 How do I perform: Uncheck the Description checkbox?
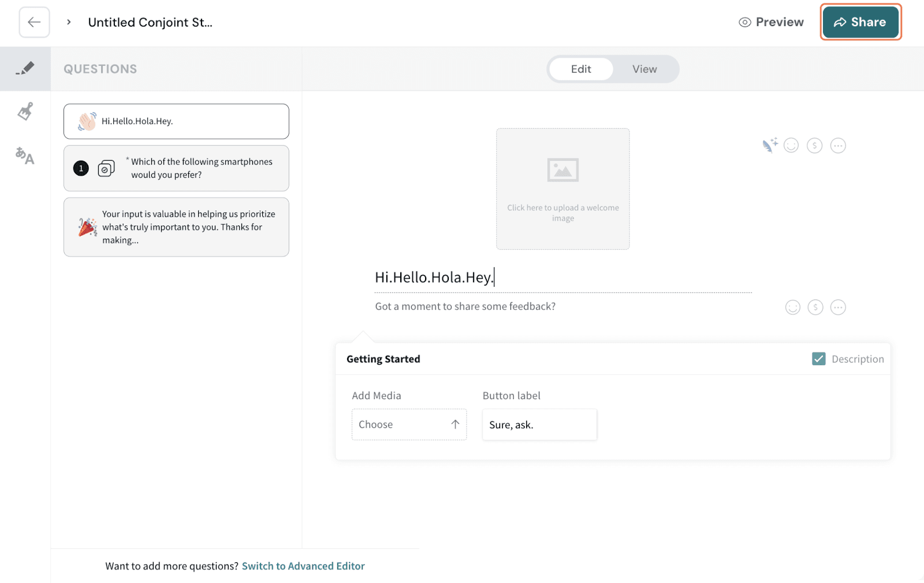pyautogui.click(x=818, y=359)
